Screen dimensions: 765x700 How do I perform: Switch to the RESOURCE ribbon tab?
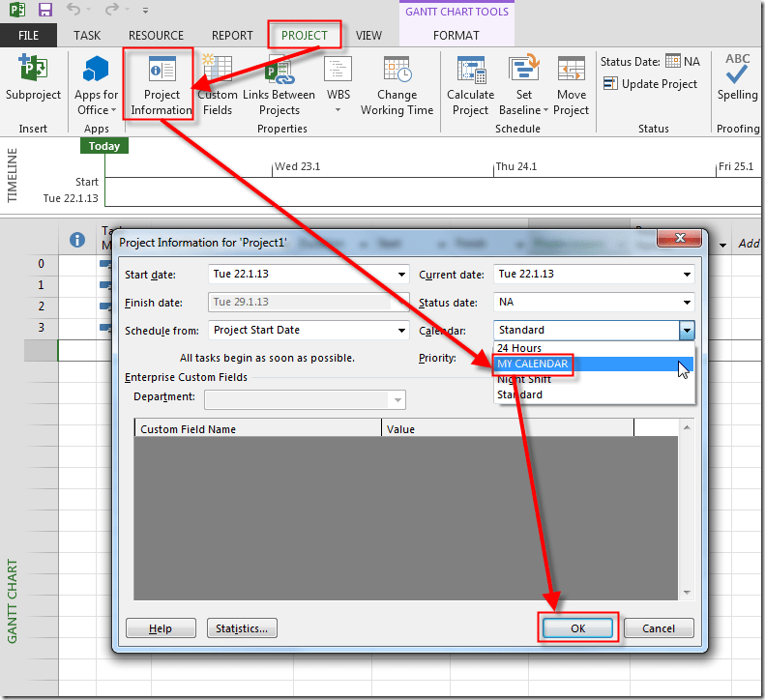point(156,36)
